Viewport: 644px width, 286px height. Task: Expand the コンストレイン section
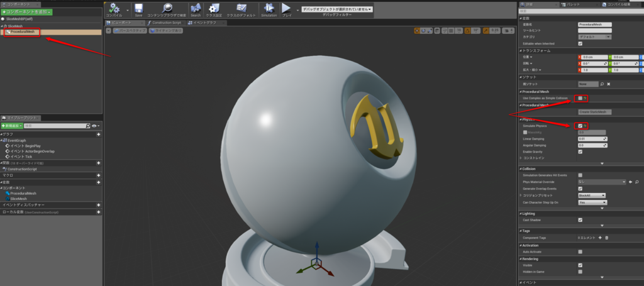pyautogui.click(x=521, y=158)
